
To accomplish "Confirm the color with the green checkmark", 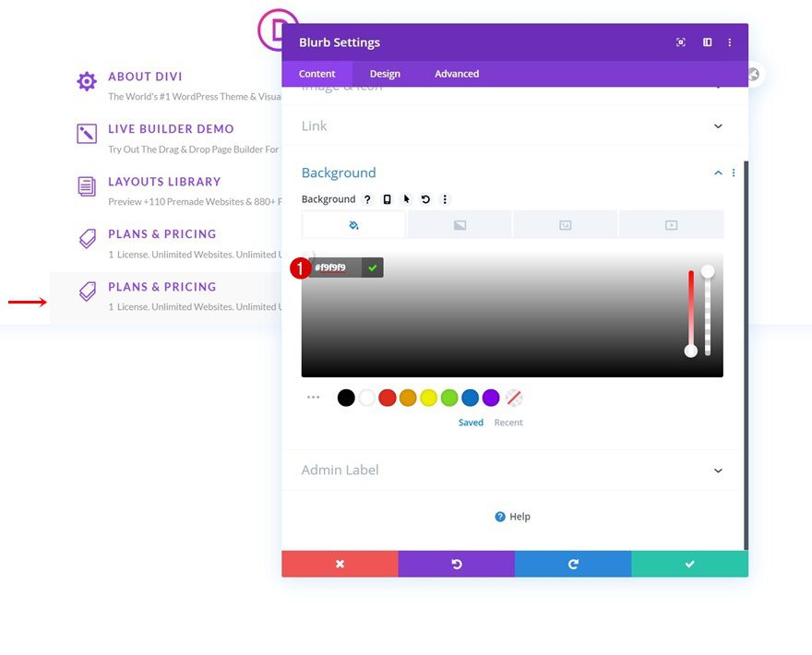I will [372, 268].
